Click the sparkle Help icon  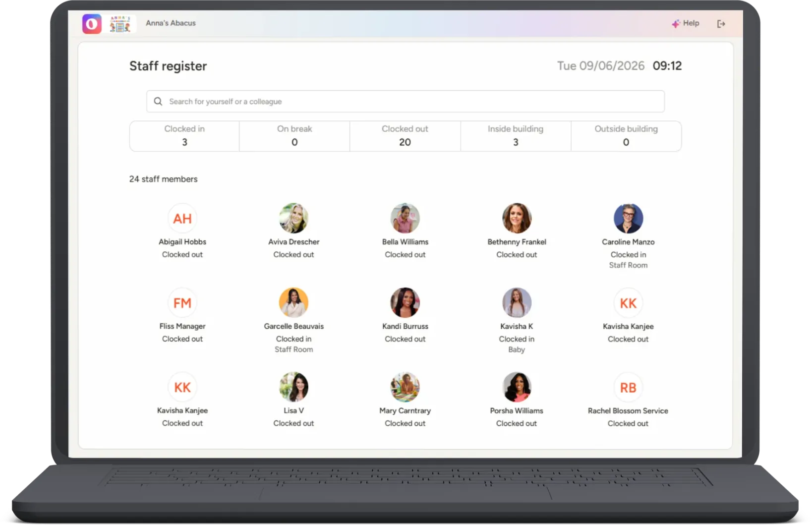(x=676, y=23)
